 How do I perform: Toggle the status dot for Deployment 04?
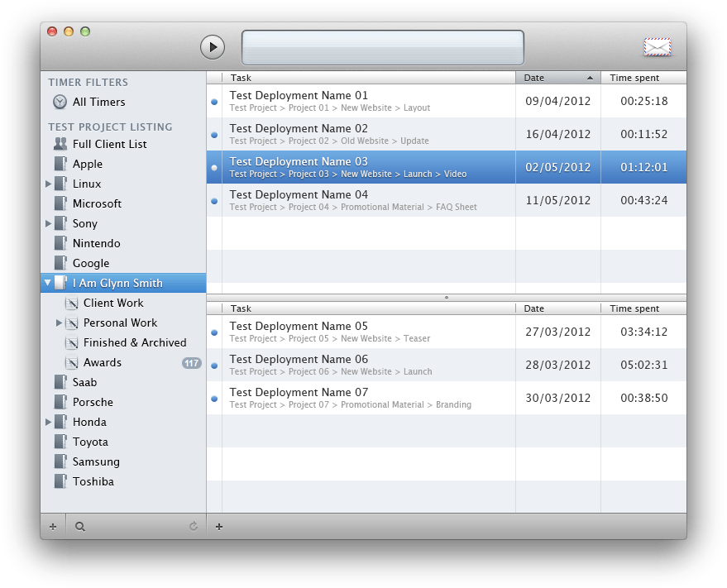click(214, 201)
